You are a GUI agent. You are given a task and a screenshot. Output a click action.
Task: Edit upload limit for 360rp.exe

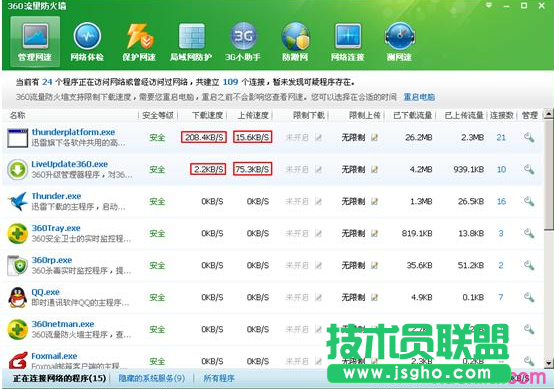point(375,265)
